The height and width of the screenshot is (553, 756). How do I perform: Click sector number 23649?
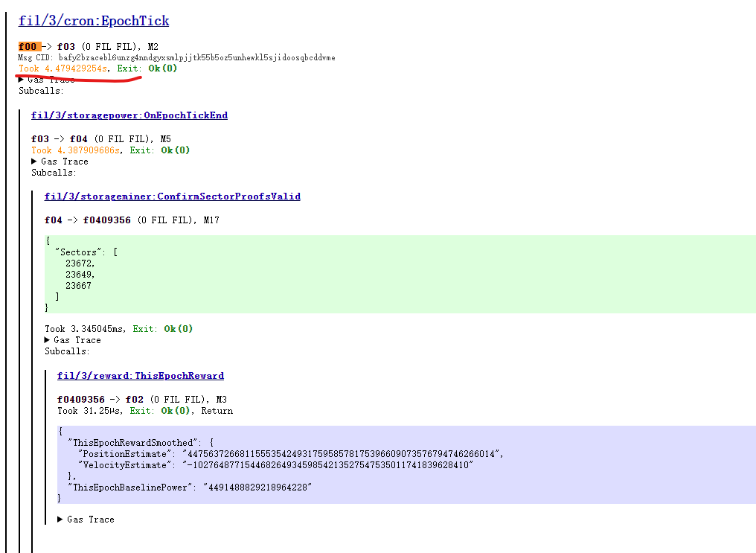point(80,275)
